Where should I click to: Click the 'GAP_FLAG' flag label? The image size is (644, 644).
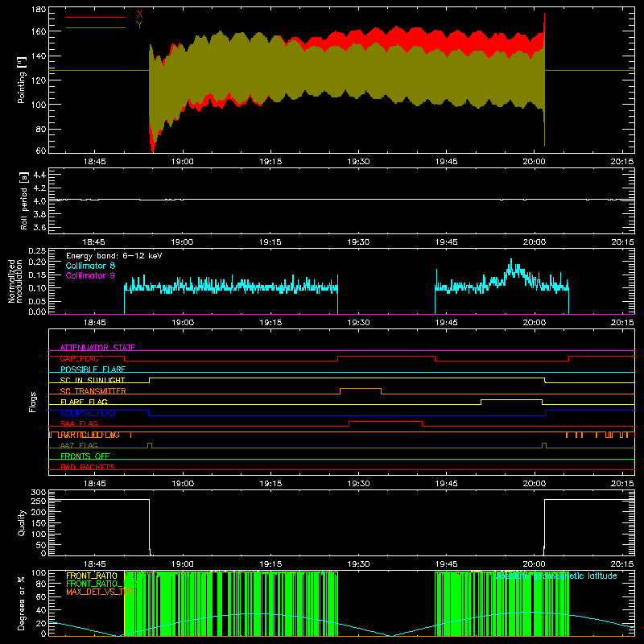pos(79,358)
